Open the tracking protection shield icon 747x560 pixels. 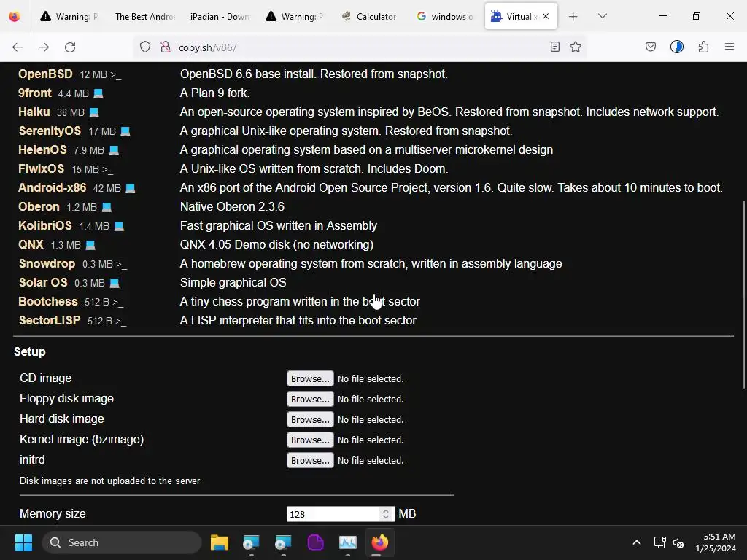tap(145, 47)
